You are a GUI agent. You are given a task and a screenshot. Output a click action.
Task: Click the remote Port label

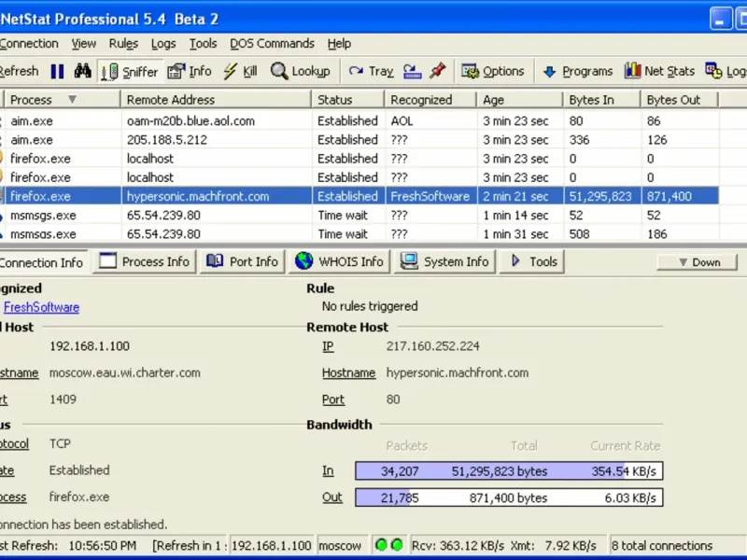click(x=333, y=399)
